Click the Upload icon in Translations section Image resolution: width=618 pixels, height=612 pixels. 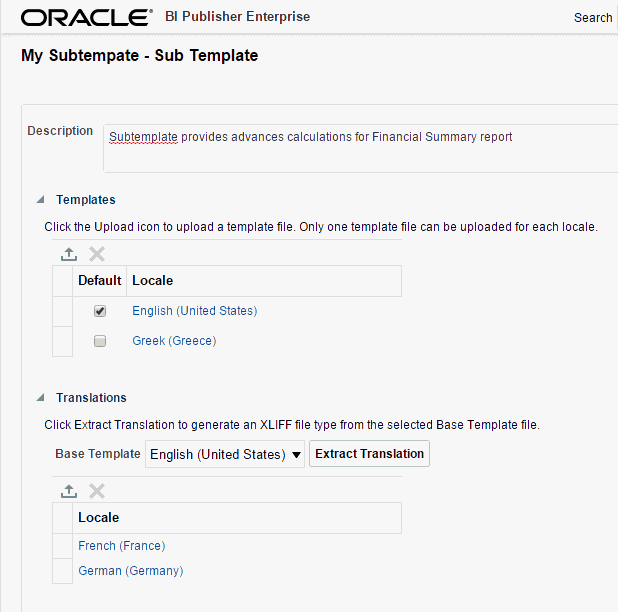[69, 491]
